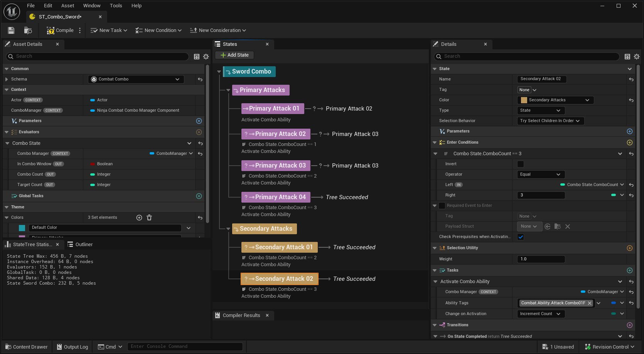Open the Operator Equal dropdown
644x354 pixels.
[x=541, y=174]
